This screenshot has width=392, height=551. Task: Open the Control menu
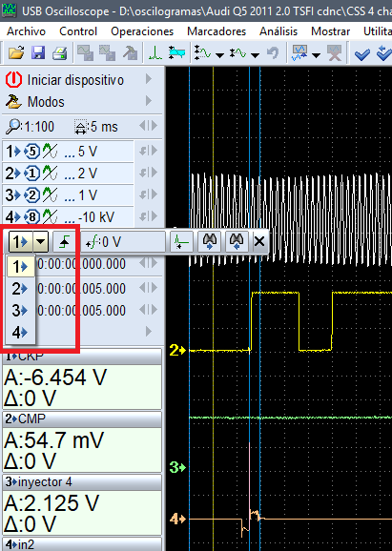78,31
